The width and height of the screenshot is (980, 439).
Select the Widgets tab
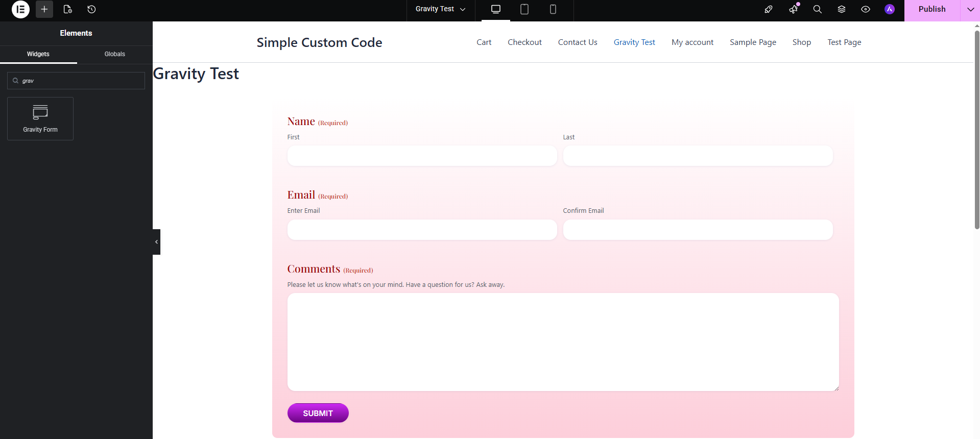[38, 54]
